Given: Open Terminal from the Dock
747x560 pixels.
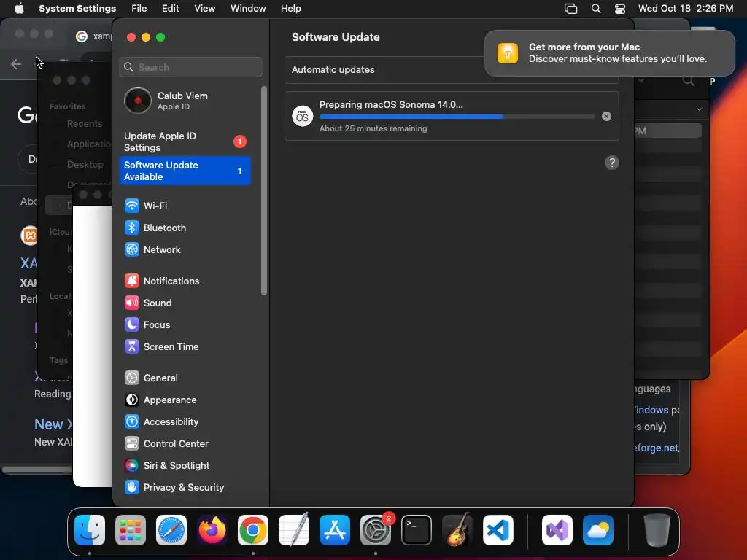Looking at the screenshot, I should (417, 530).
